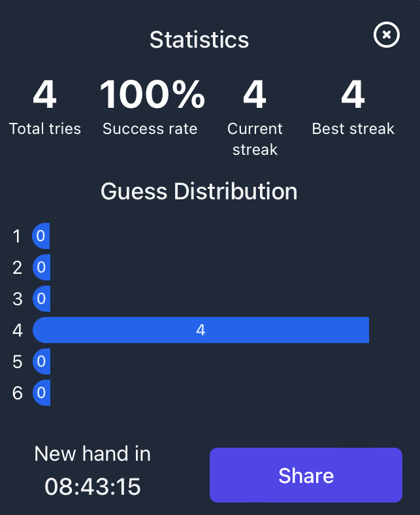Click the Success rate label
This screenshot has height=515, width=420.
(x=150, y=129)
